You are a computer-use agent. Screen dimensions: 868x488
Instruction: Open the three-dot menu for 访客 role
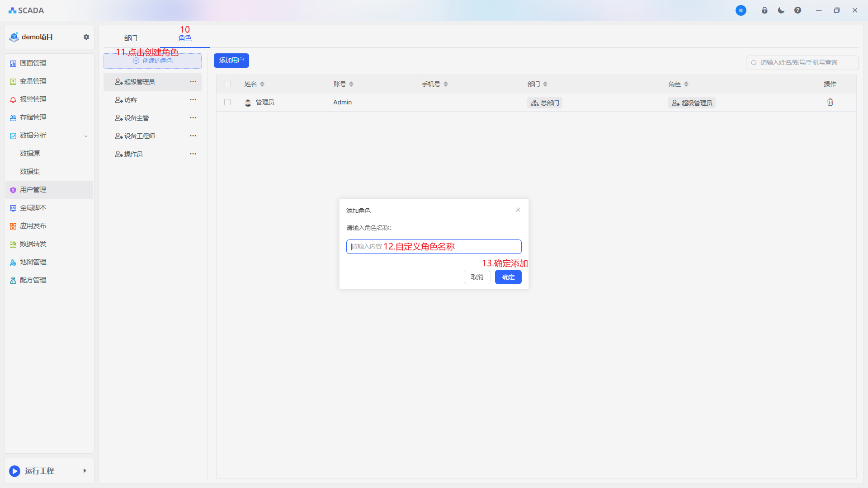(193, 100)
